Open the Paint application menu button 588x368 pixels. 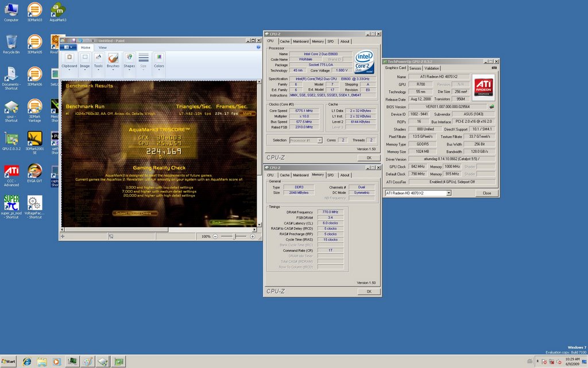pyautogui.click(x=68, y=47)
